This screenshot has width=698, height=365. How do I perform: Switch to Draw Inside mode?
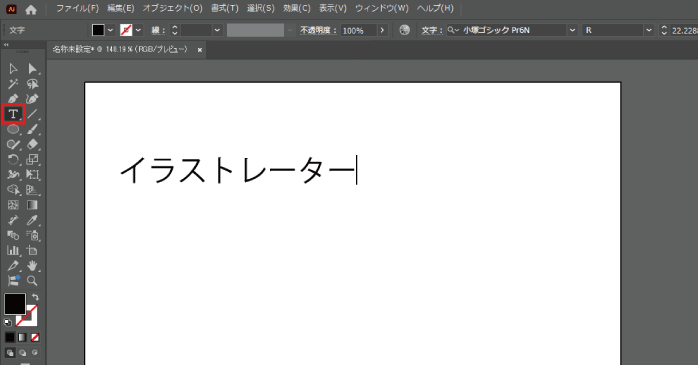click(x=35, y=353)
